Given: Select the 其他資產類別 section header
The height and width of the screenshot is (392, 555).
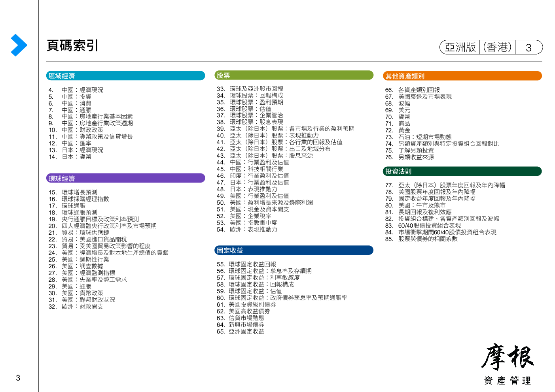Looking at the screenshot, I should pos(462,76).
